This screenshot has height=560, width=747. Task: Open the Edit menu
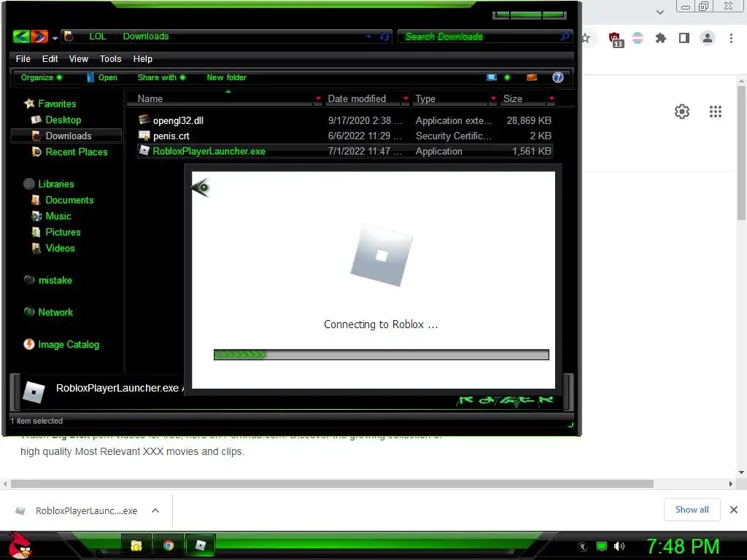pyautogui.click(x=50, y=58)
